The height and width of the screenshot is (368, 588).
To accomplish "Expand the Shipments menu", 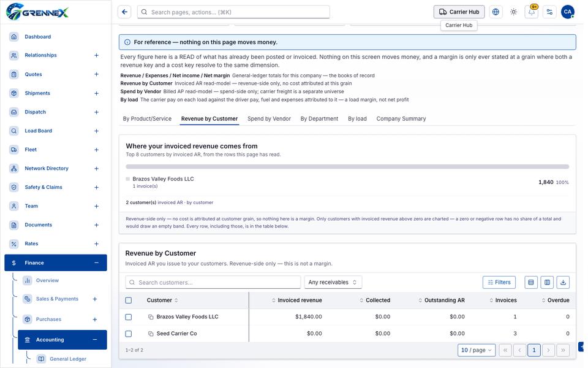I will point(96,93).
